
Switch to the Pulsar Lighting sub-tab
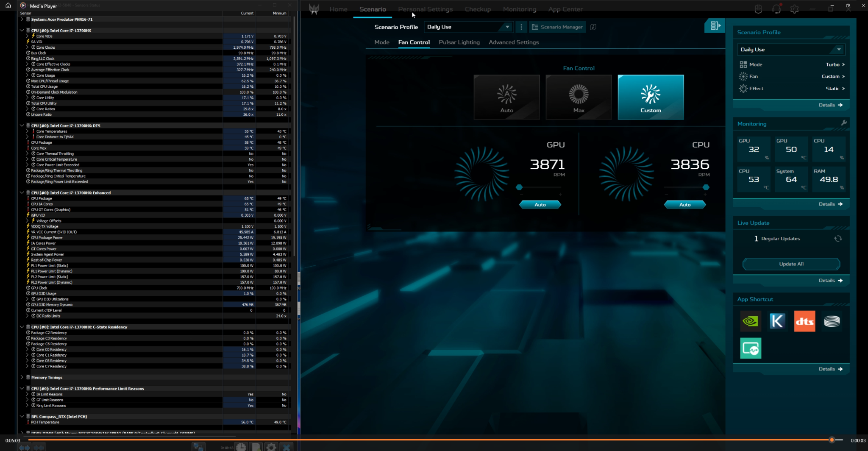(459, 42)
